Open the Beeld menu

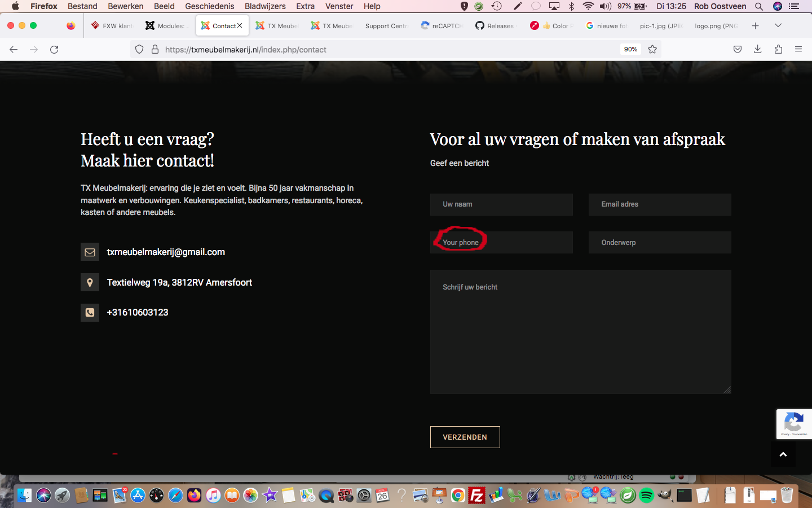point(164,6)
